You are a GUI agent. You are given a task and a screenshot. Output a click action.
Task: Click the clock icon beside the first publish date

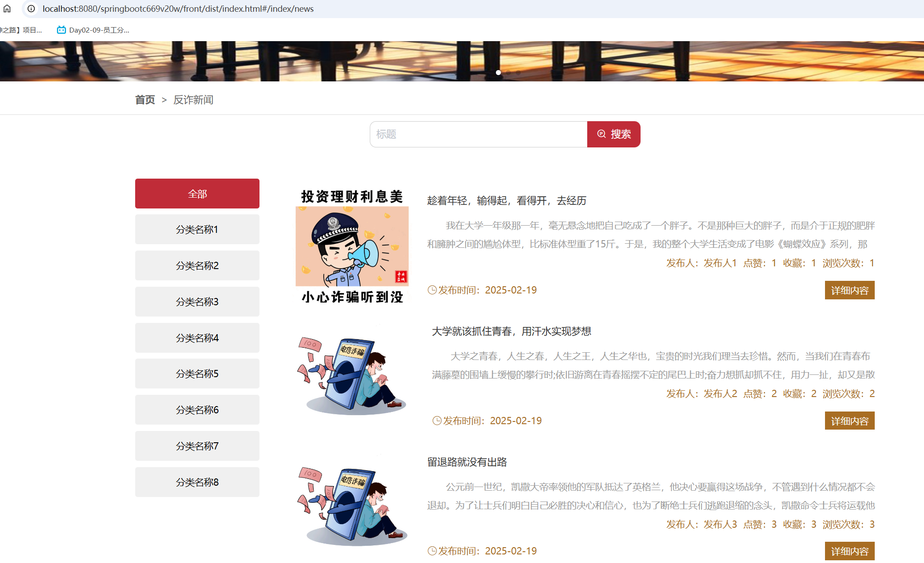[432, 290]
